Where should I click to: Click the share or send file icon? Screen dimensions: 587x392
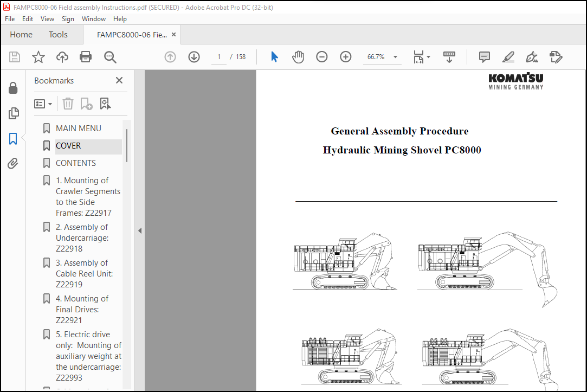[556, 57]
